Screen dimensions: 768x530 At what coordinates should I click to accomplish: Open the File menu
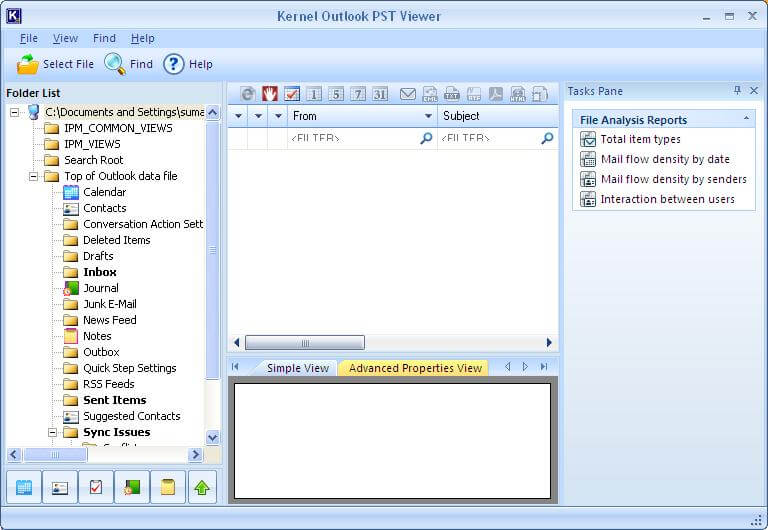[29, 38]
